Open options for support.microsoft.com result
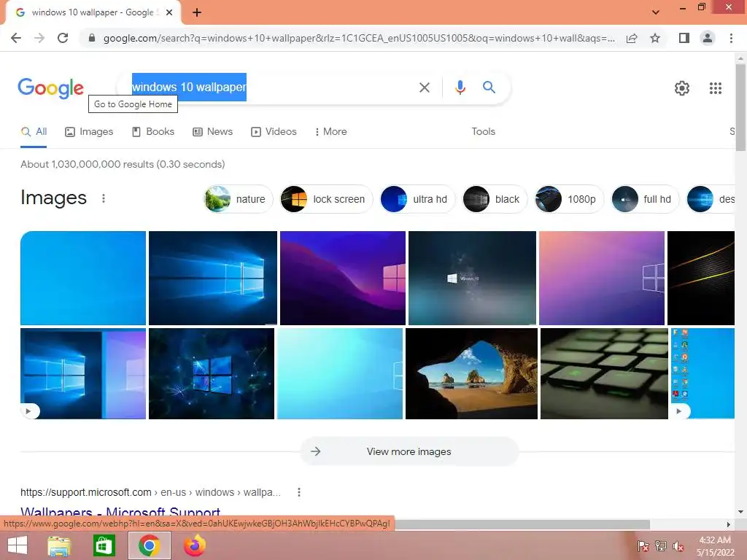This screenshot has width=747, height=560. point(298,492)
